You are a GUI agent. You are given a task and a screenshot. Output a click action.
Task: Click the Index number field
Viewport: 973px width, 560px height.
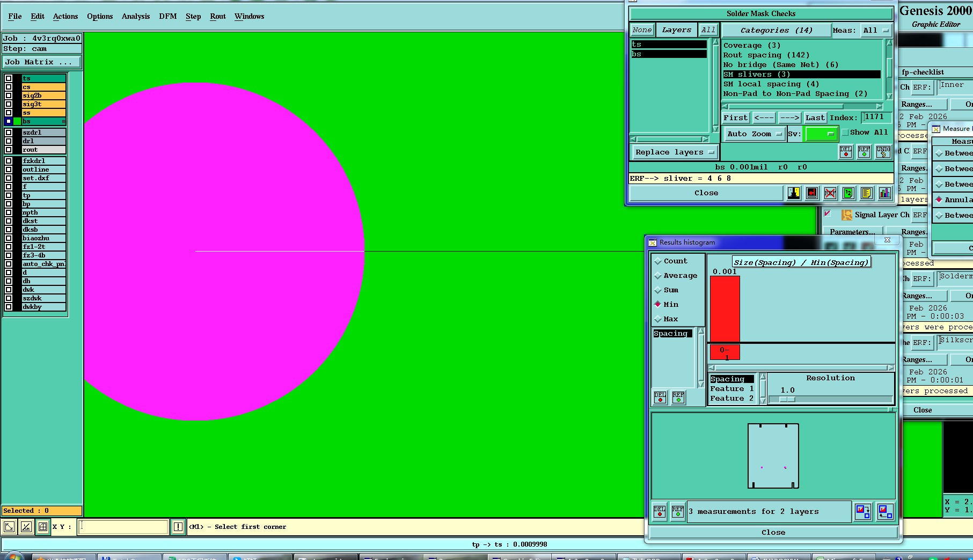[876, 117]
